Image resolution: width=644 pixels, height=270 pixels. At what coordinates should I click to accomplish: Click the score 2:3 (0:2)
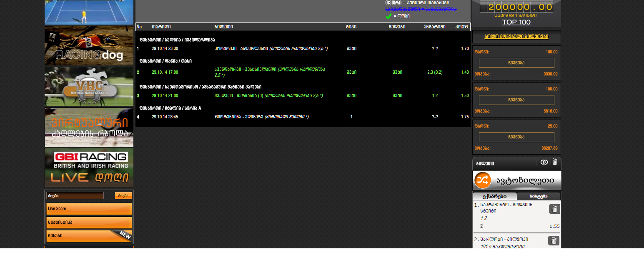click(x=435, y=72)
